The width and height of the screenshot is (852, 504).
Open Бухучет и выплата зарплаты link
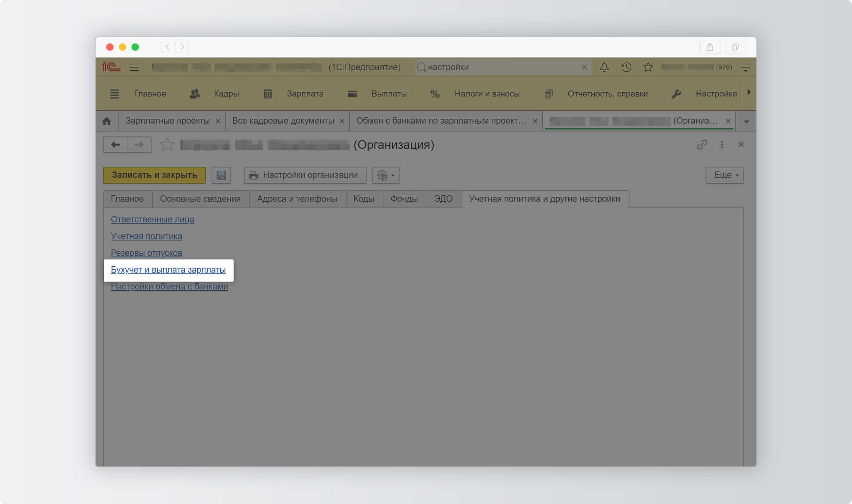[x=168, y=270]
